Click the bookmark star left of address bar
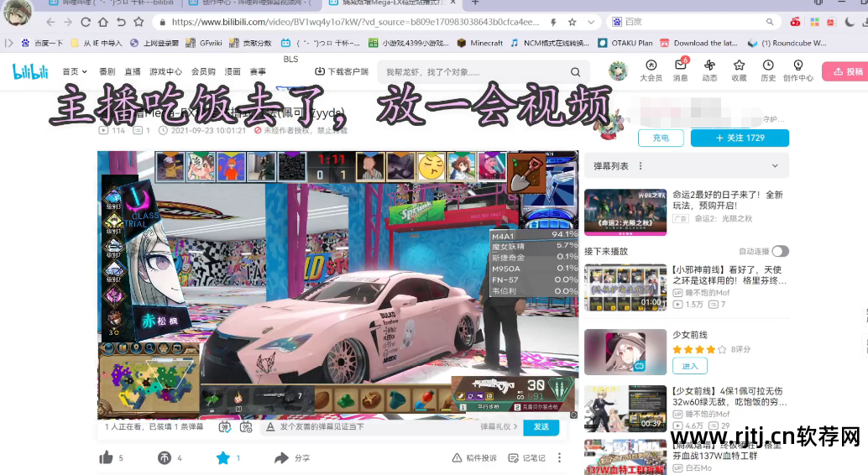868x475 pixels. point(139,22)
